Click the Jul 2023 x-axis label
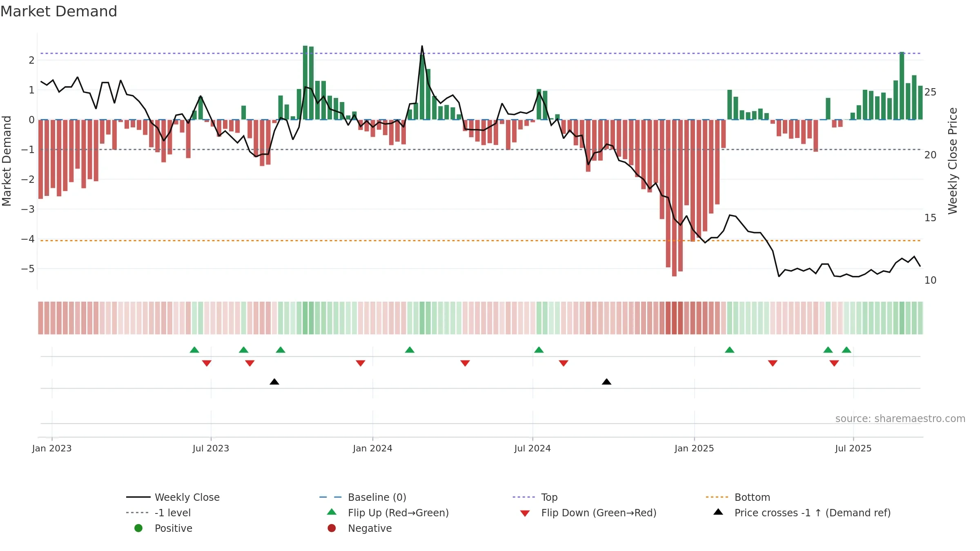The width and height of the screenshot is (980, 551). pos(211,449)
